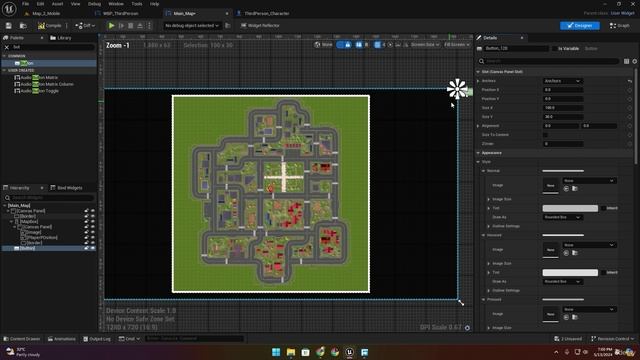Open the Tools menu
Screen dimensions: 640x360
tap(137, 4)
